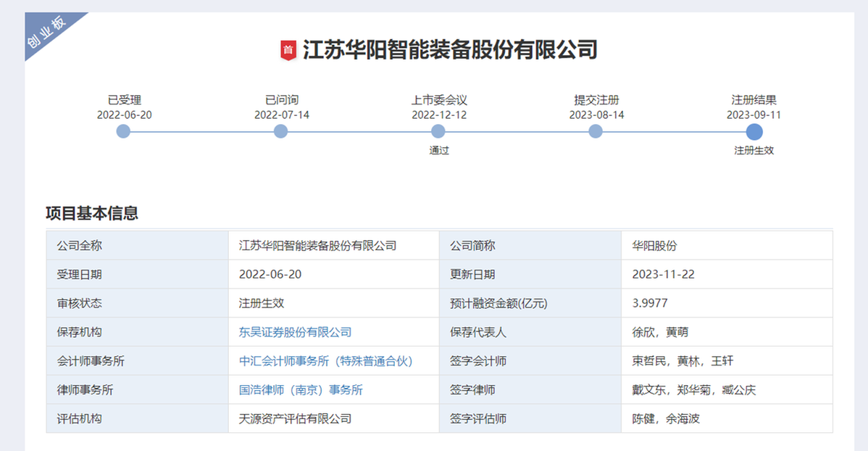The image size is (868, 451).
Task: Click the 2022-12-12 date on the timeline
Action: point(439,115)
